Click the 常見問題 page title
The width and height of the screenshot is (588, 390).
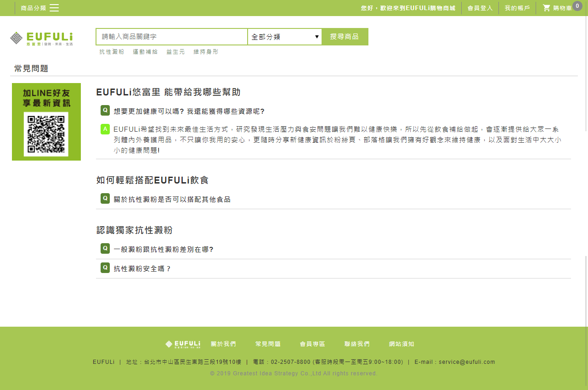pyautogui.click(x=31, y=69)
